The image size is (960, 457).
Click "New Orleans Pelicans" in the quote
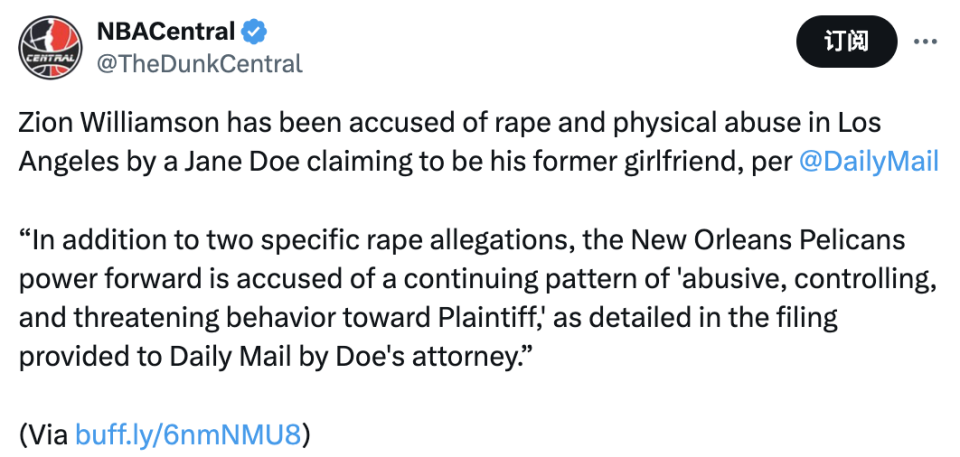768,240
